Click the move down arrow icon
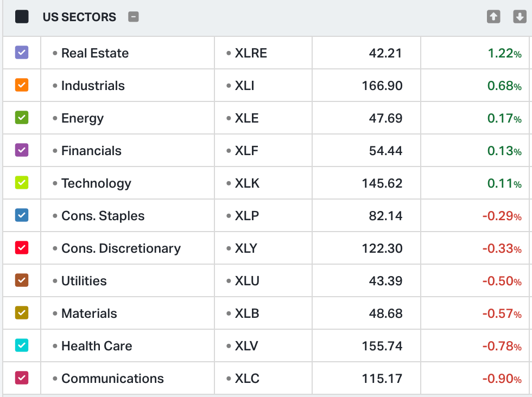The width and height of the screenshot is (532, 397). pos(520,17)
